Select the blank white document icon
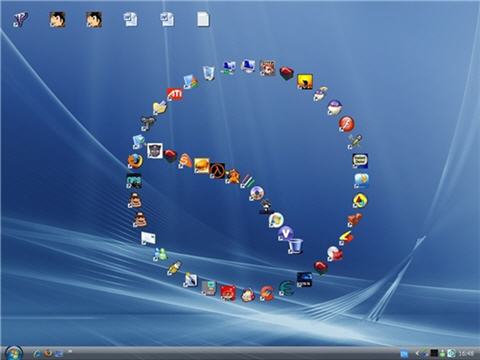 point(203,19)
